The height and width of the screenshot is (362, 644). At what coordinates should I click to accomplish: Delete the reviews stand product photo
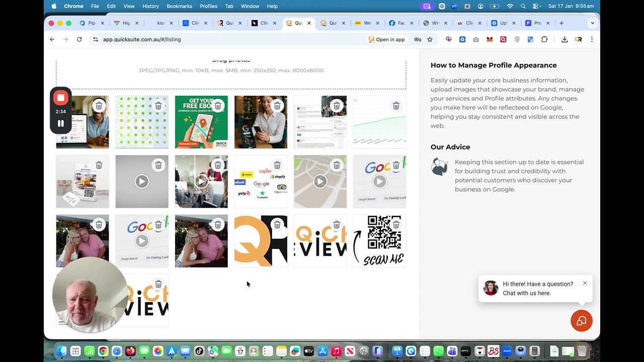[99, 165]
